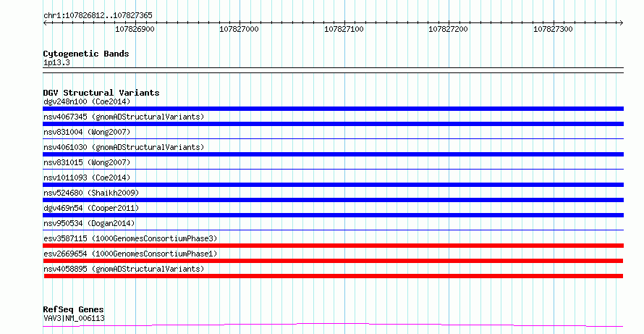Open variant nsv524680 (Shaikh2009) label
Screen dimensions: 644x334
pos(91,193)
